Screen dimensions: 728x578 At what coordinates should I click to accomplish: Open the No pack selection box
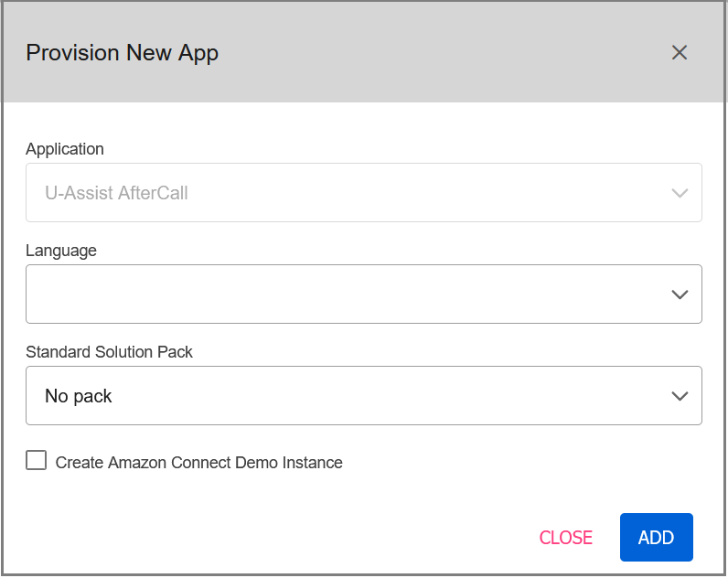[x=364, y=396]
